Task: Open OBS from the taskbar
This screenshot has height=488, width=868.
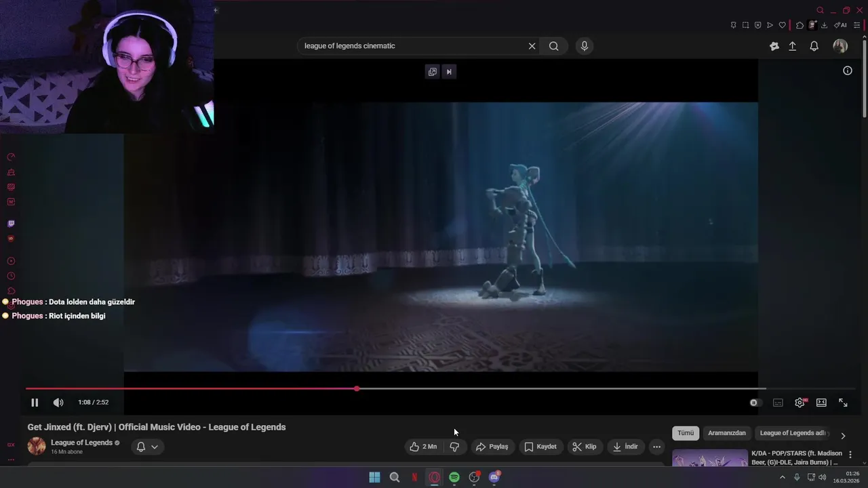Action: pos(474,477)
